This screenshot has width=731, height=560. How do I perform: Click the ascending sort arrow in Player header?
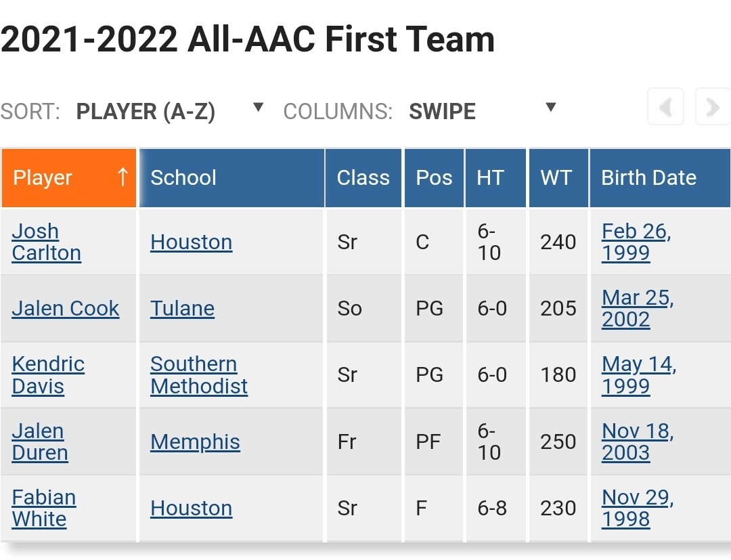tap(123, 177)
